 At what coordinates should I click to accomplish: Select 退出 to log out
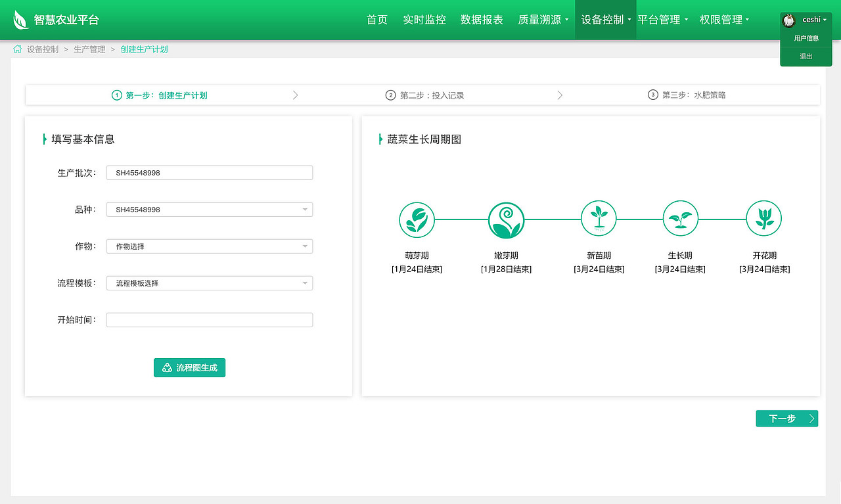point(806,57)
